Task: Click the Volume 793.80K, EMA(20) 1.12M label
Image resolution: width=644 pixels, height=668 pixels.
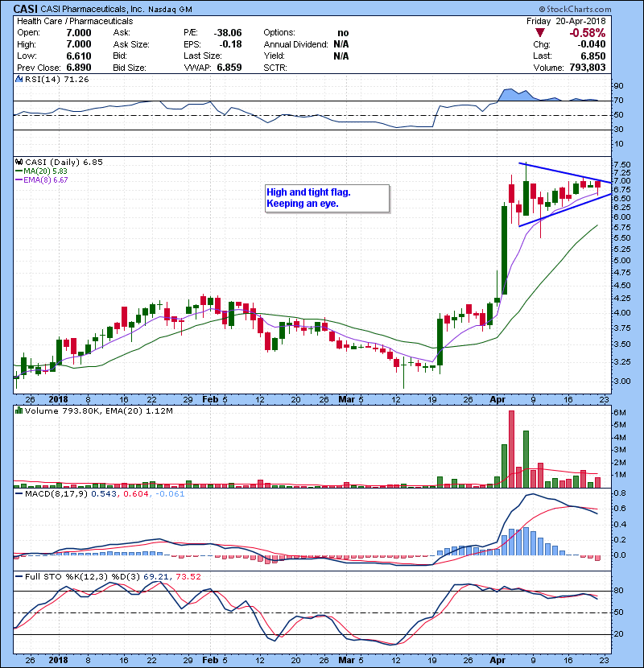Action: coord(99,410)
